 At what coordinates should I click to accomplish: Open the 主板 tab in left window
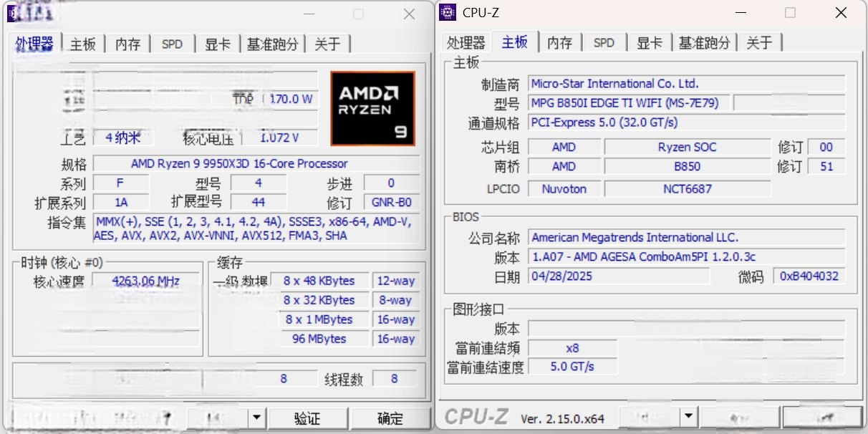83,44
